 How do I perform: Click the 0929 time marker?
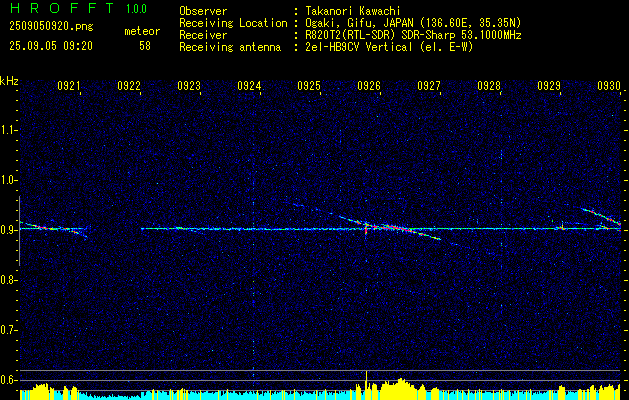pos(549,85)
